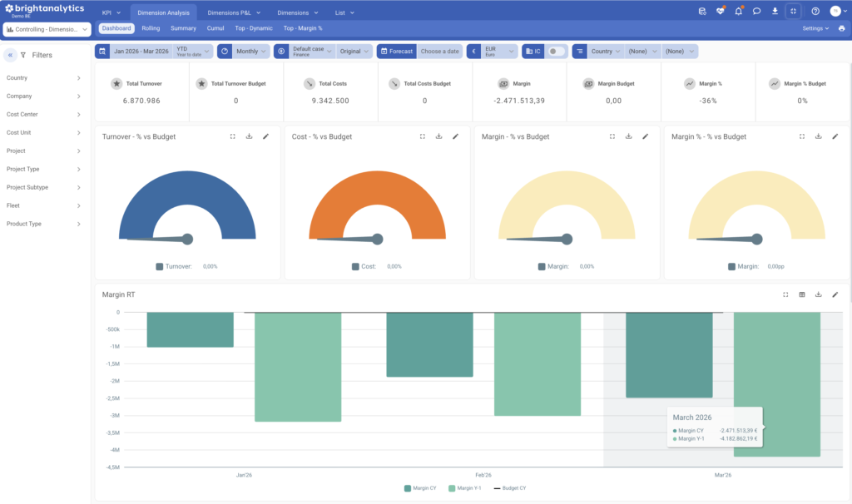The height and width of the screenshot is (504, 852).
Task: Edit the Cost vs Budget widget
Action: 455,136
